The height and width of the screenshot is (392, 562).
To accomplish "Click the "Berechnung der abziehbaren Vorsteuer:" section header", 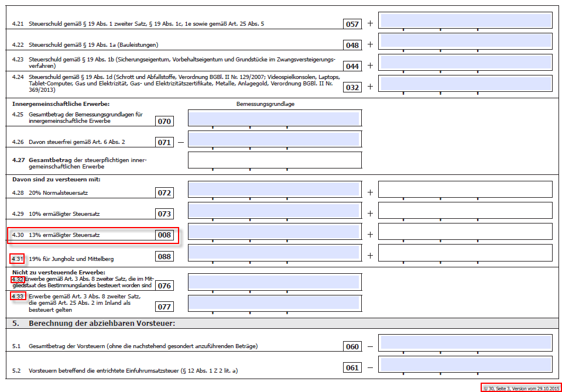I will coord(102,323).
